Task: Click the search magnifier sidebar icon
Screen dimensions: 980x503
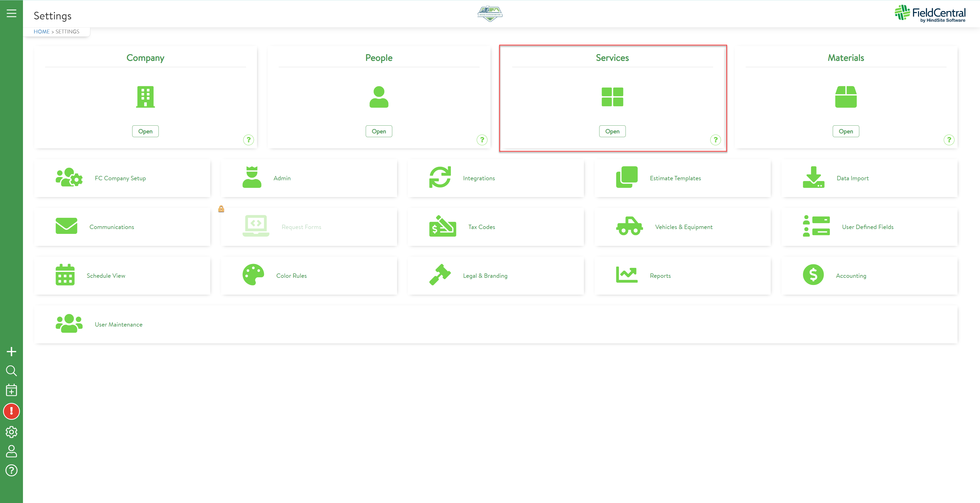Action: point(11,370)
